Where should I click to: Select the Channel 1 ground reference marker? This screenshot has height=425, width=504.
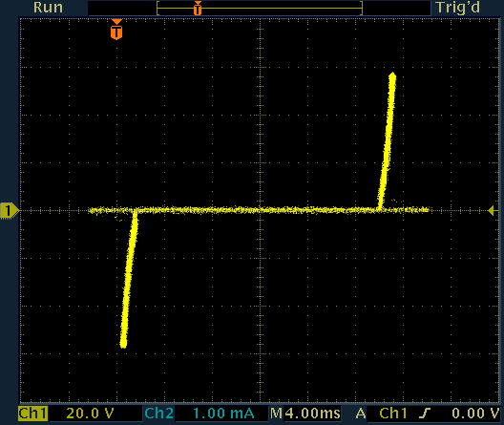coord(10,211)
